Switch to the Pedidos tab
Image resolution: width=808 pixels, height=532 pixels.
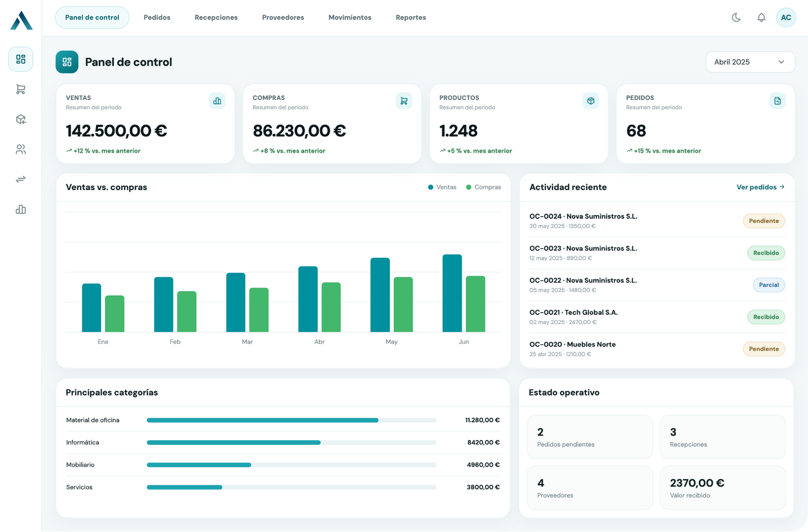click(x=157, y=18)
